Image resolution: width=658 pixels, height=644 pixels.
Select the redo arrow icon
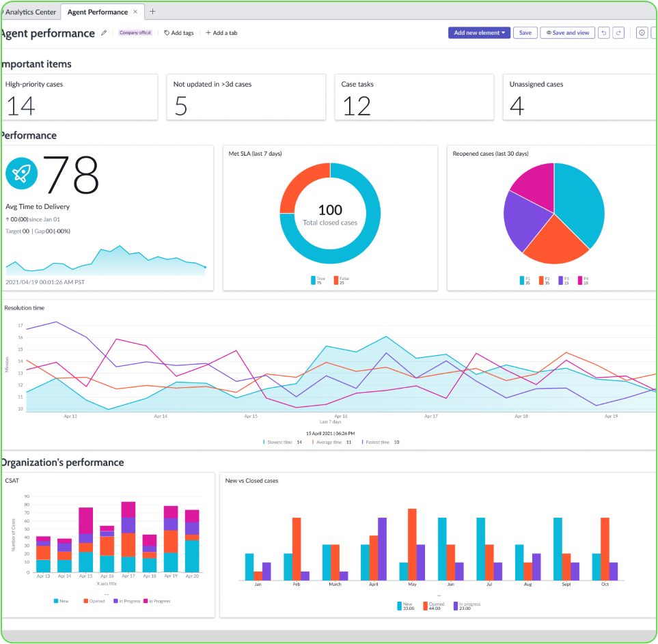(x=618, y=32)
